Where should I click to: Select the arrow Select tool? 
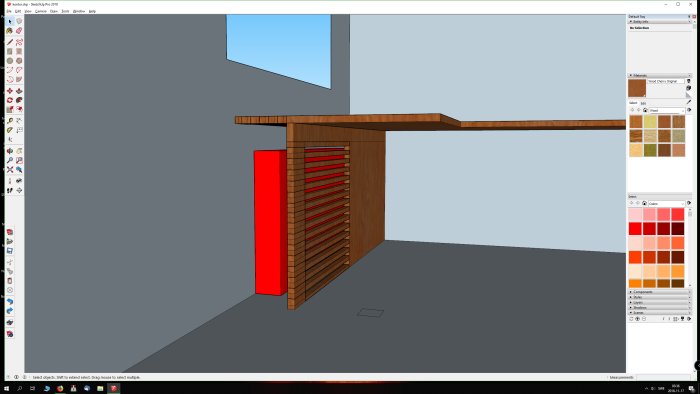click(x=10, y=21)
